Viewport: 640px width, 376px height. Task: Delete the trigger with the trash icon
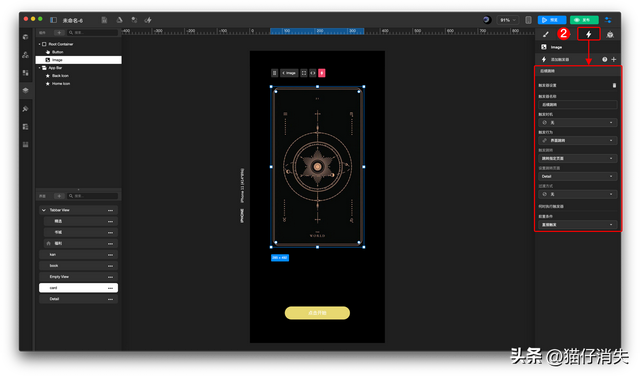(x=614, y=85)
